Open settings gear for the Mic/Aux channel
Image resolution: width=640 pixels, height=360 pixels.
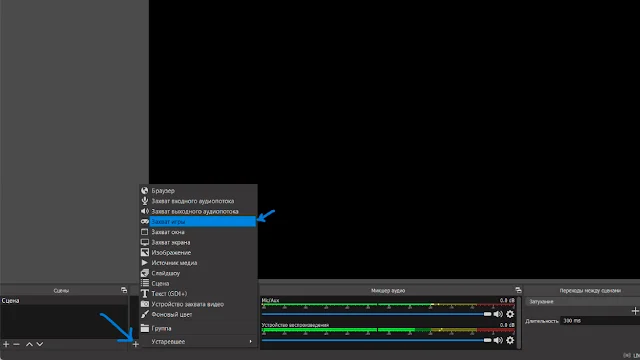pos(510,314)
